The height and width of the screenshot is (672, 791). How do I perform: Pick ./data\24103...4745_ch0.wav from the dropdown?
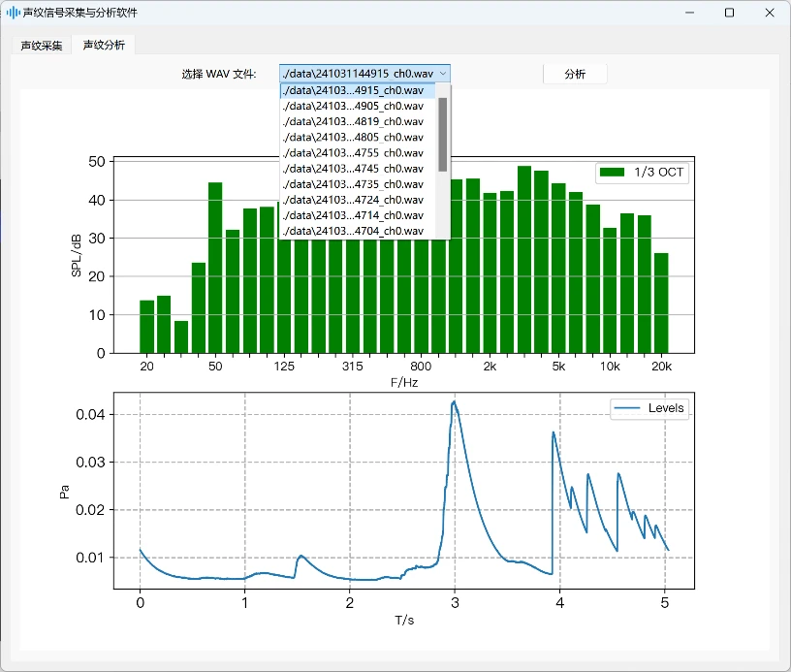click(358, 169)
